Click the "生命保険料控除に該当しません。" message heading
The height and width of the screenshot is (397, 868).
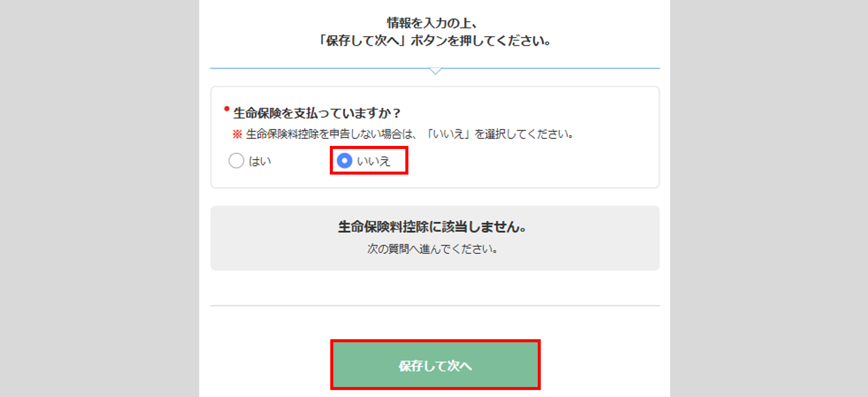point(432,227)
